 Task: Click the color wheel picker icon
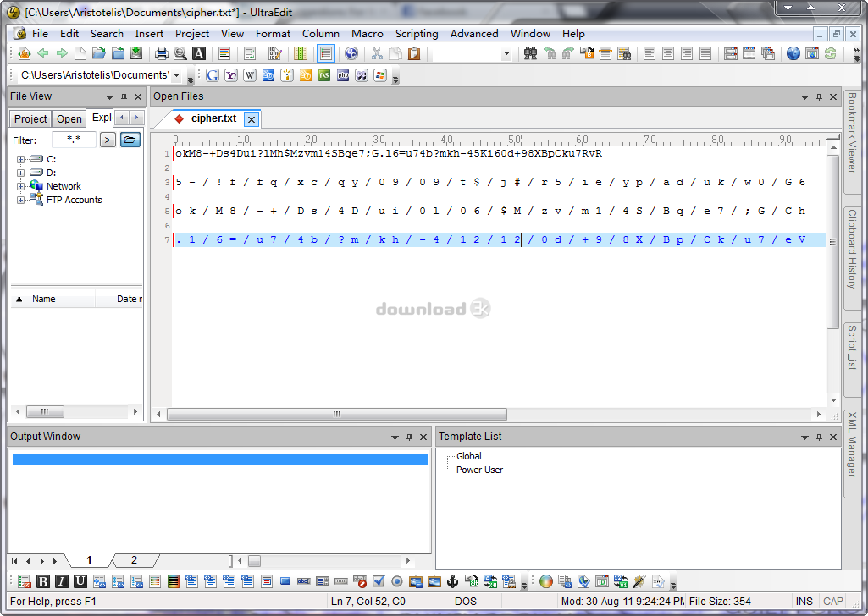coord(546,581)
